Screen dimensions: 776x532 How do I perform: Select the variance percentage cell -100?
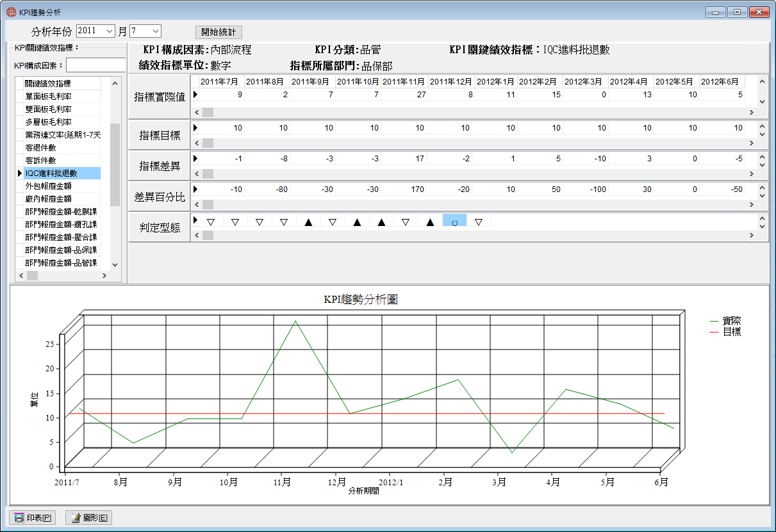(x=586, y=189)
